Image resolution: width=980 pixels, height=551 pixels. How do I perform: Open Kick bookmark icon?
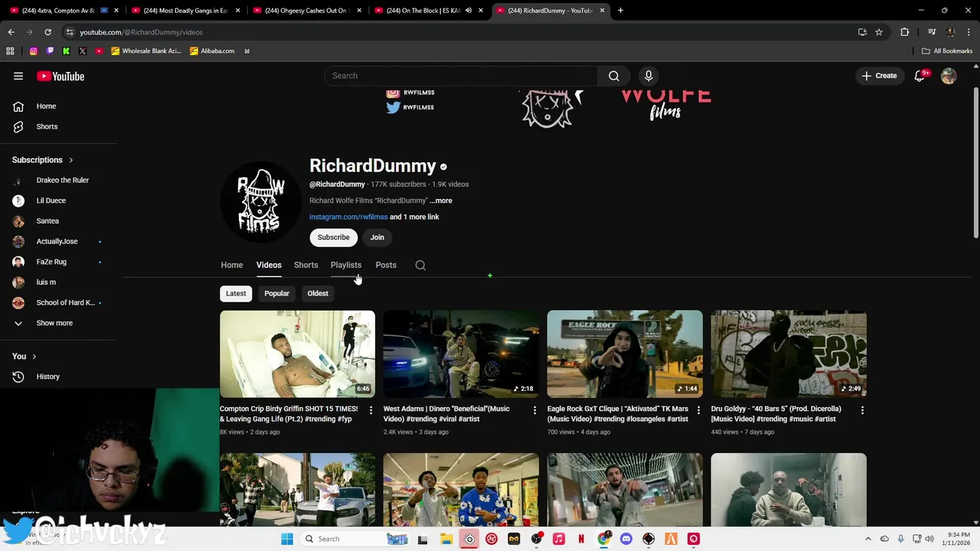point(66,51)
